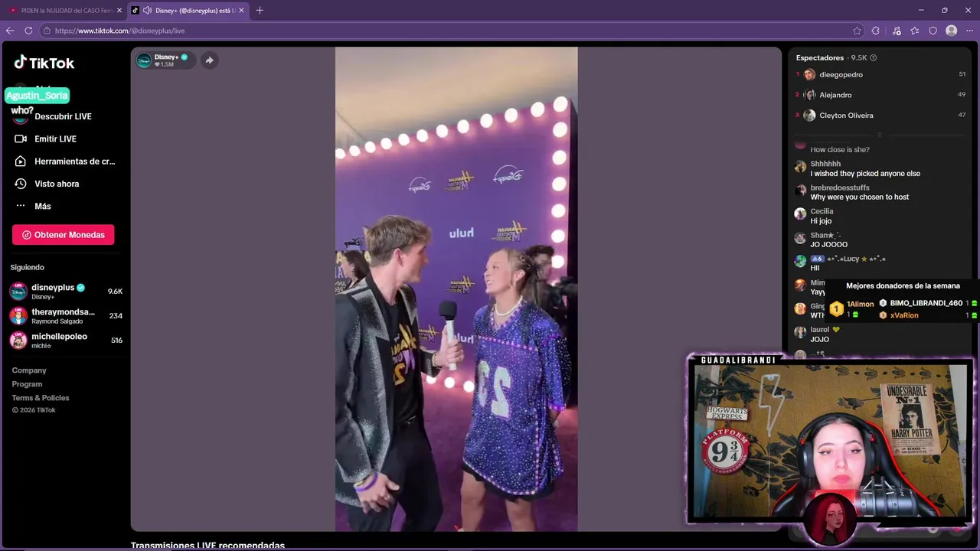Click the Disney+ streamer avatar above the video
Viewport: 980px width, 551px height.
pyautogui.click(x=144, y=60)
